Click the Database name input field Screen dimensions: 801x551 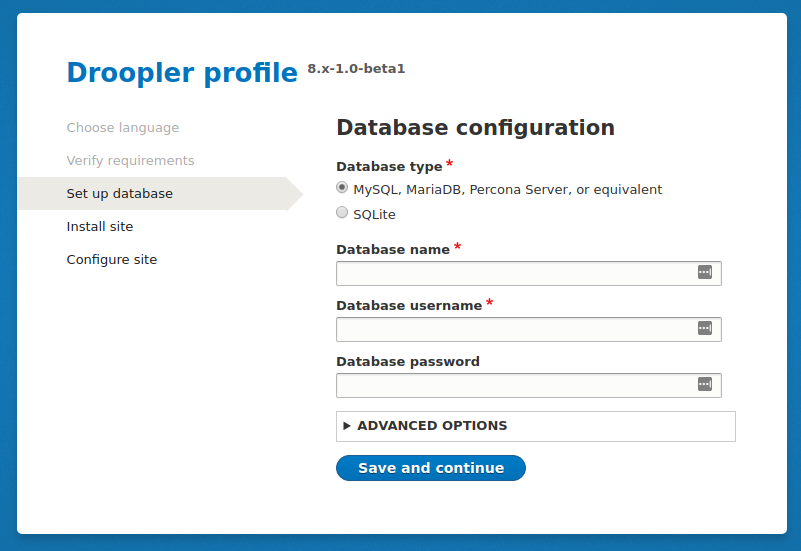click(529, 273)
